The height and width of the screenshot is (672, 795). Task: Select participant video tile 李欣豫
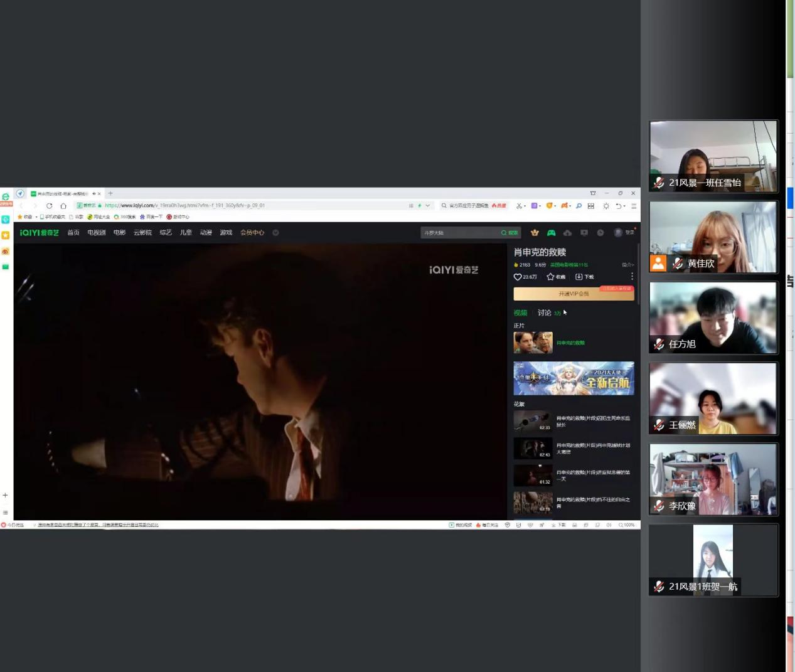coord(713,479)
